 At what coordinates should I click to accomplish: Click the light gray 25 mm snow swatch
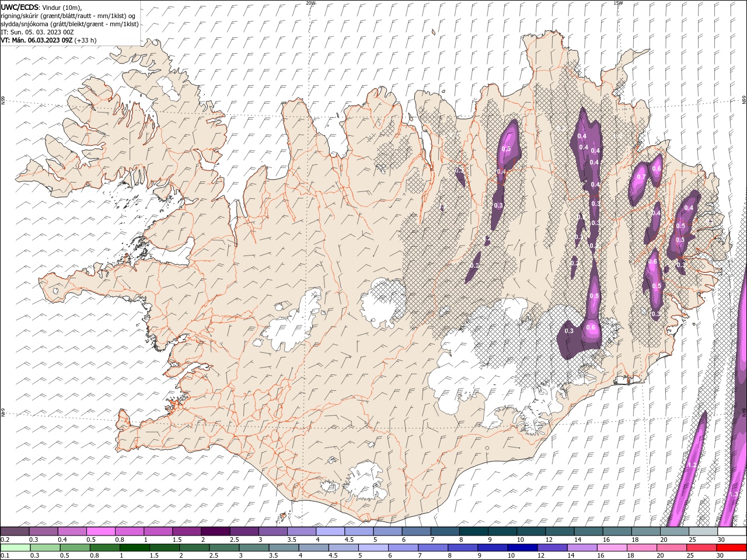click(703, 531)
